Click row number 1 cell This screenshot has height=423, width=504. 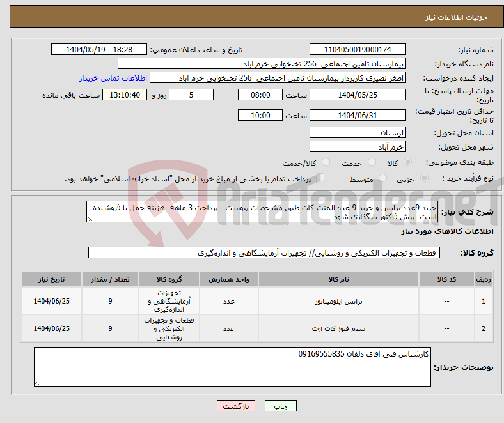coord(484,301)
